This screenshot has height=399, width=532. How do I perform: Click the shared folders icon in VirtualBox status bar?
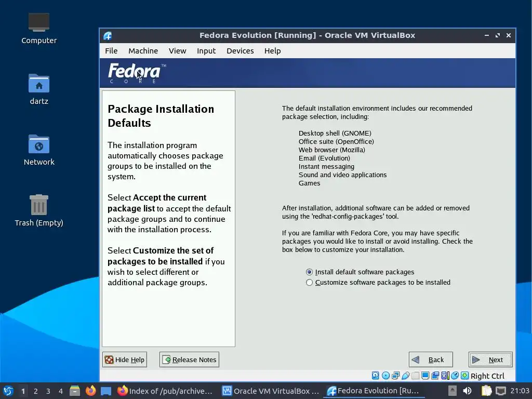416,375
